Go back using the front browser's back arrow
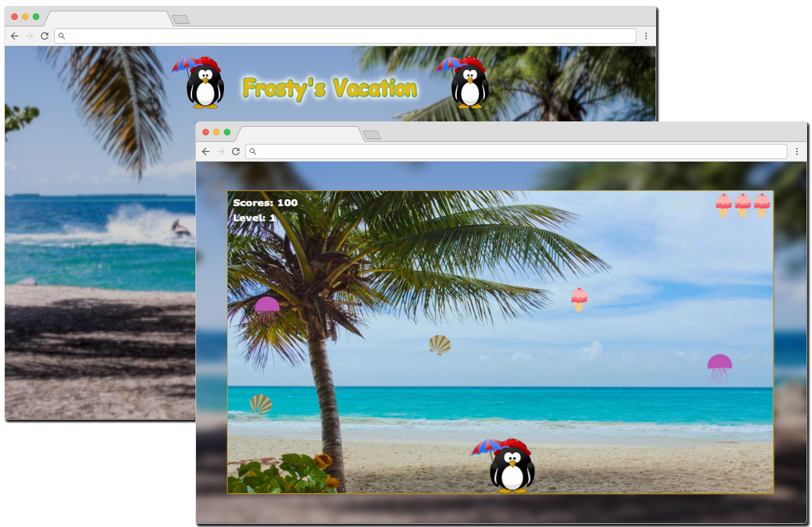The width and height of the screenshot is (812, 527). [x=206, y=151]
